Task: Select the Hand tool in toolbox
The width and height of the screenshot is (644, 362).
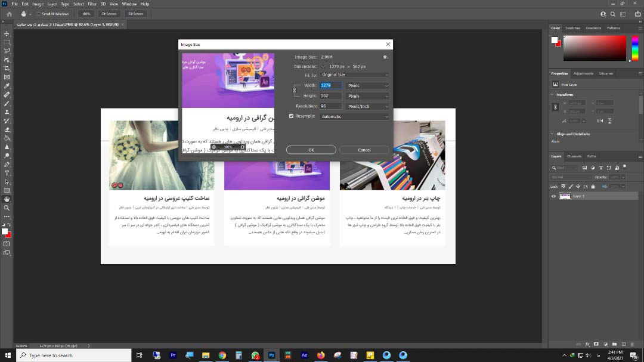Action: click(7, 199)
